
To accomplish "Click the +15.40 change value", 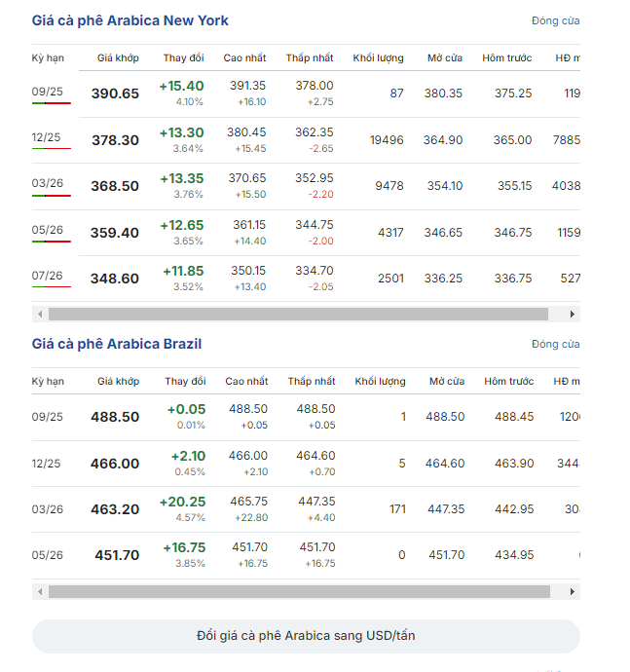I will tap(182, 86).
